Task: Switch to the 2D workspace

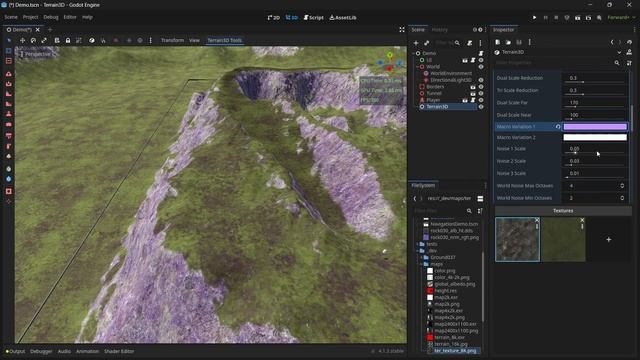Action: point(273,18)
